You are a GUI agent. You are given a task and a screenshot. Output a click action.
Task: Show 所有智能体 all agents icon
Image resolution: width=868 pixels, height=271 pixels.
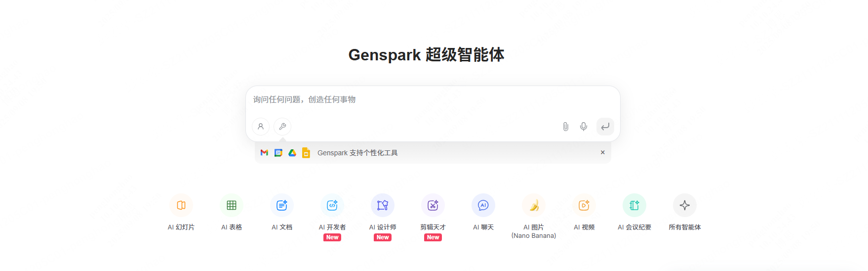point(685,205)
